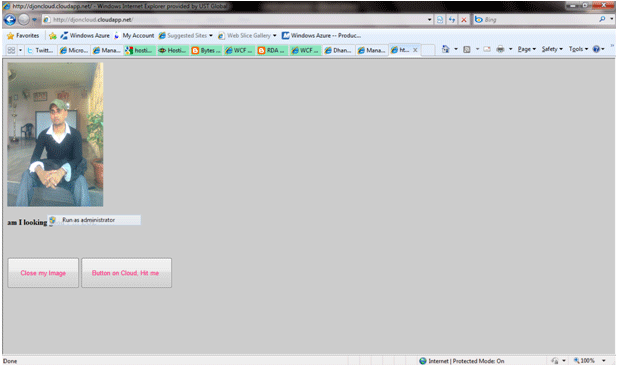Open a blank new tab button
Screen dimensions: 619x365
(x=428, y=50)
